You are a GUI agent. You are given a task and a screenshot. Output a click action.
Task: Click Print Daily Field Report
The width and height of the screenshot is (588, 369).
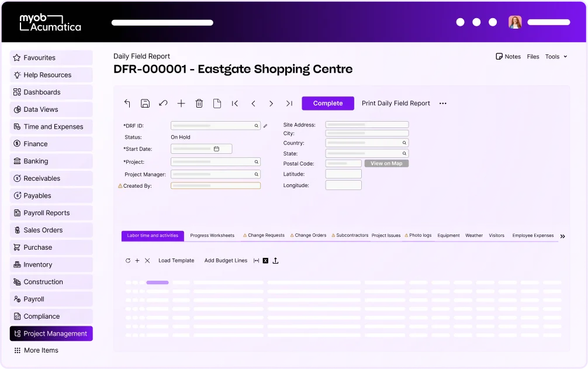[x=396, y=103]
